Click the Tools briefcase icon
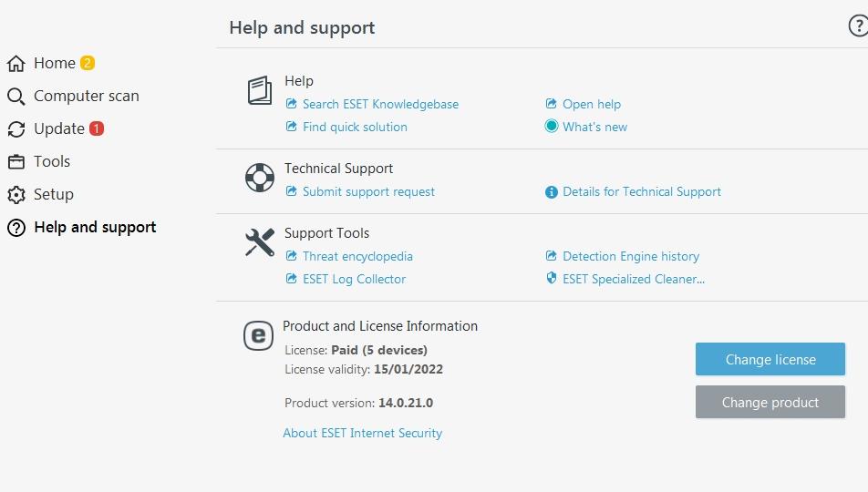 (x=16, y=161)
